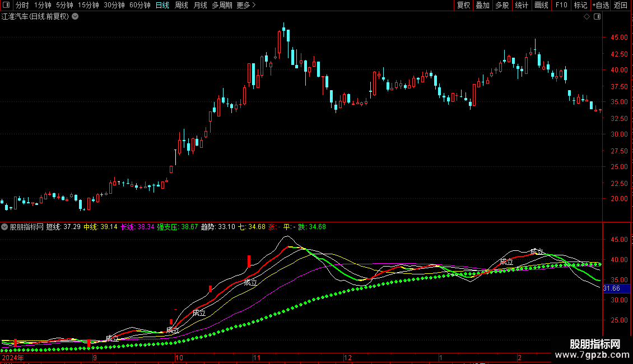The width and height of the screenshot is (633, 364).
Task: Click the 返回 back button
Action: [x=621, y=5]
